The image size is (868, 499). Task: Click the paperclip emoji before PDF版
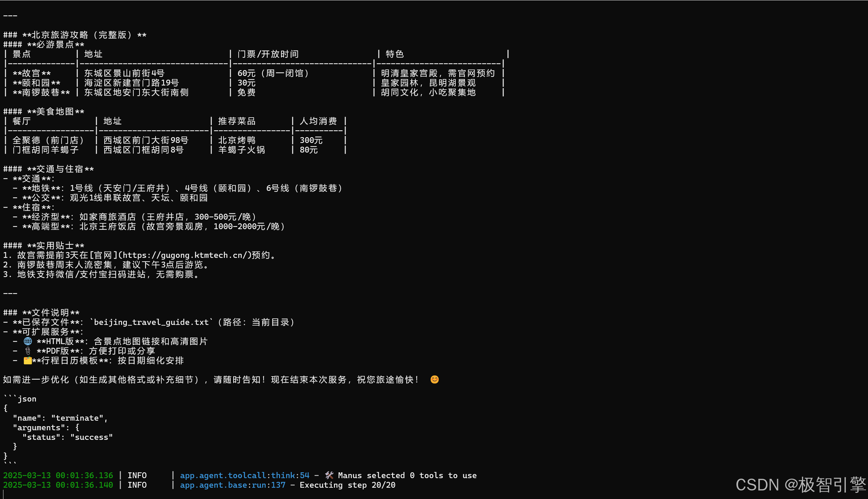[x=28, y=351]
